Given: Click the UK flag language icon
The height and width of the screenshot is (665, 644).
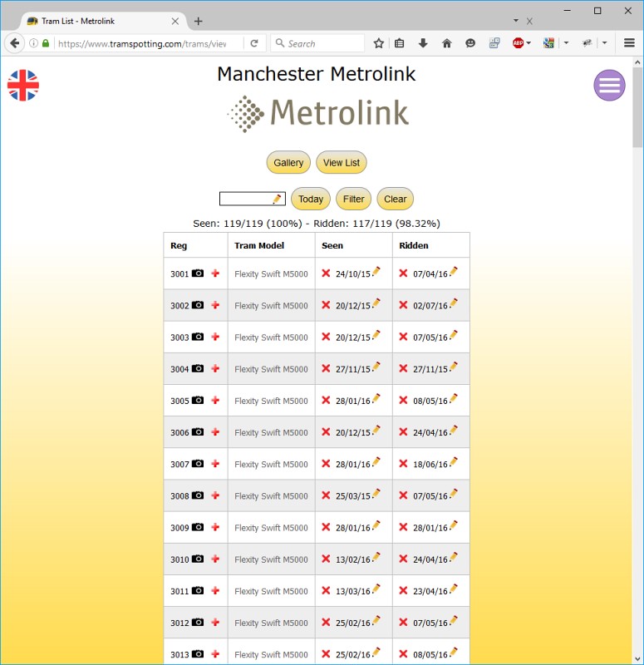Looking at the screenshot, I should click(x=23, y=86).
